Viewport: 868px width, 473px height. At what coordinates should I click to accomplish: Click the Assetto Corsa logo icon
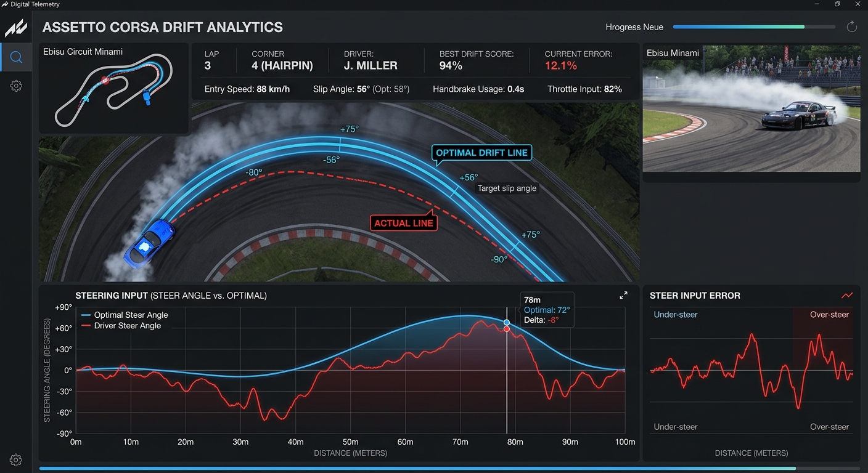point(17,28)
